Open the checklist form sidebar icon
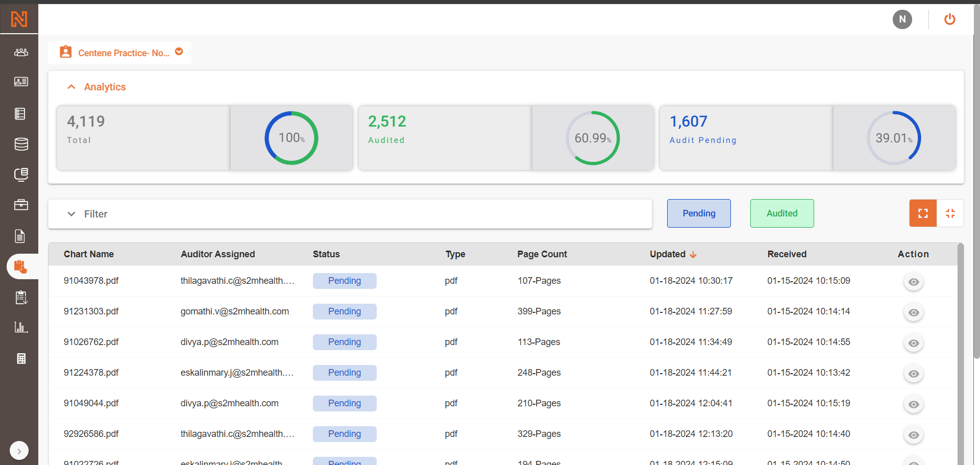The height and width of the screenshot is (465, 980). pos(20,113)
